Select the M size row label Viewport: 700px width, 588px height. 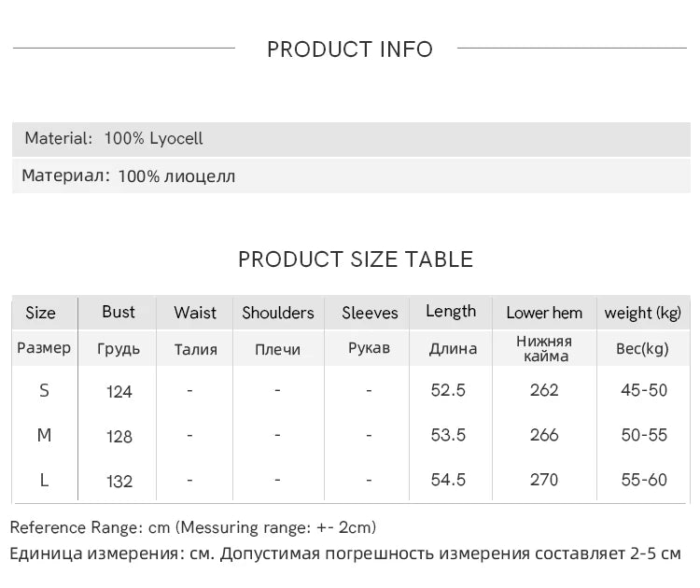[44, 435]
